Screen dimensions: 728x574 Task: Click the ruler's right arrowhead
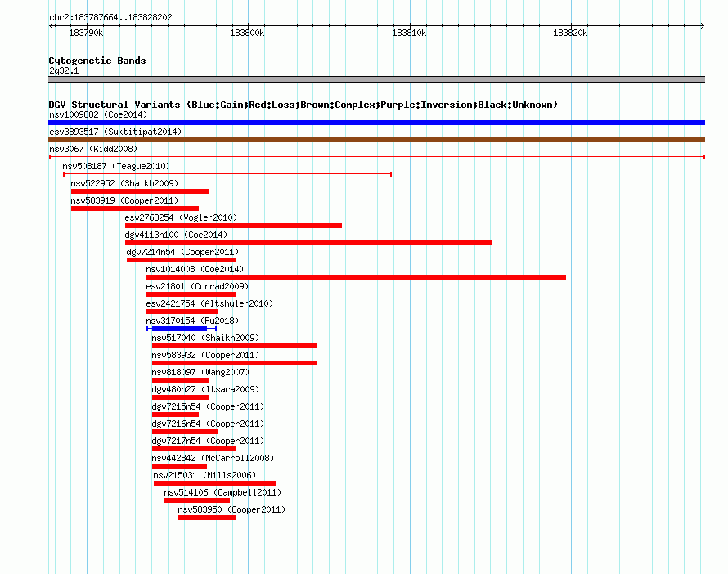[x=703, y=25]
